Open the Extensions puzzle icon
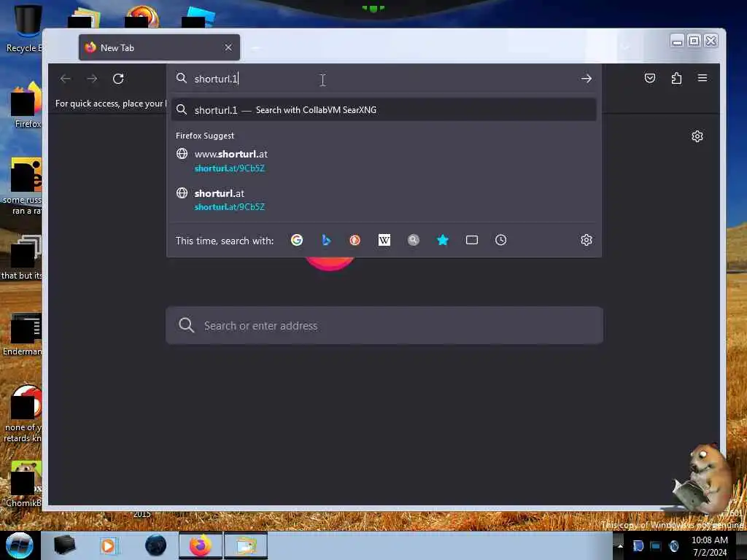 point(676,78)
